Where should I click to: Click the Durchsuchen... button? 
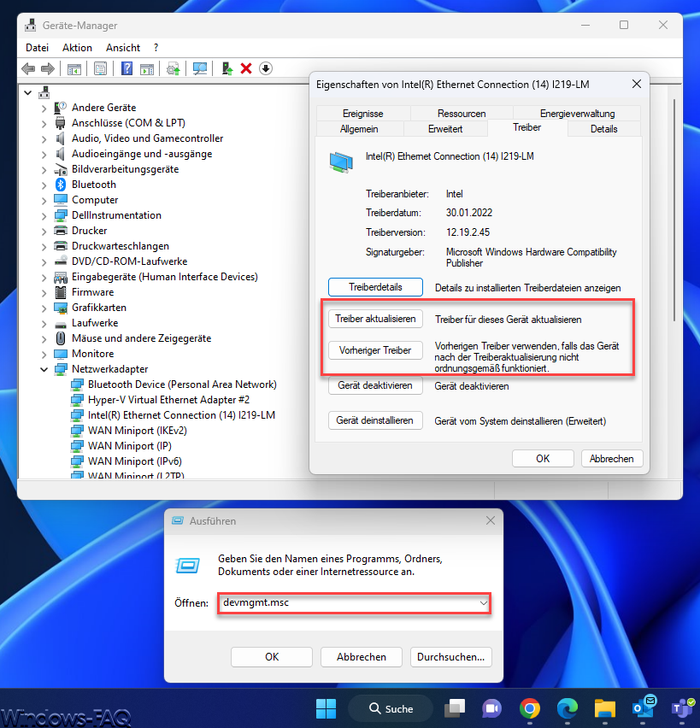450,657
